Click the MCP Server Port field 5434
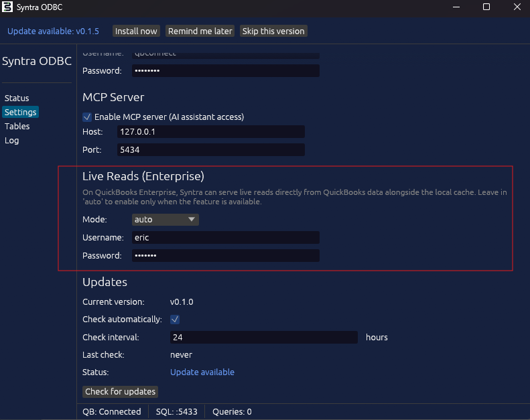The image size is (530, 420). click(x=211, y=149)
